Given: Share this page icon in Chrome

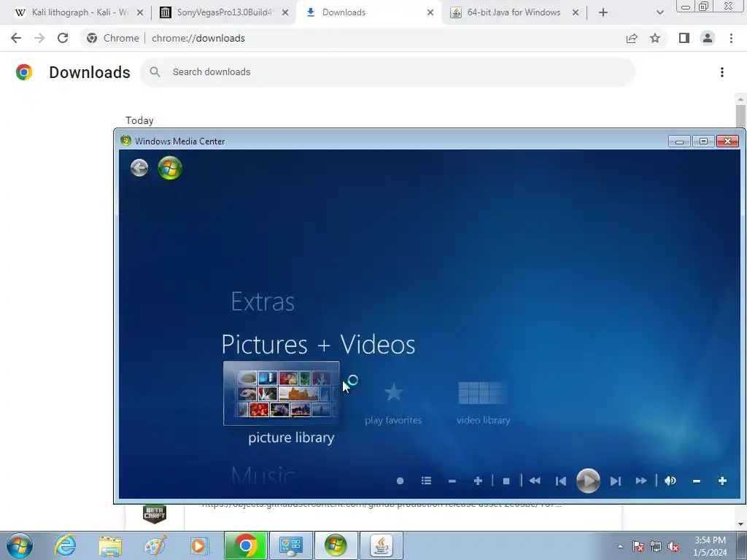Looking at the screenshot, I should [x=632, y=38].
